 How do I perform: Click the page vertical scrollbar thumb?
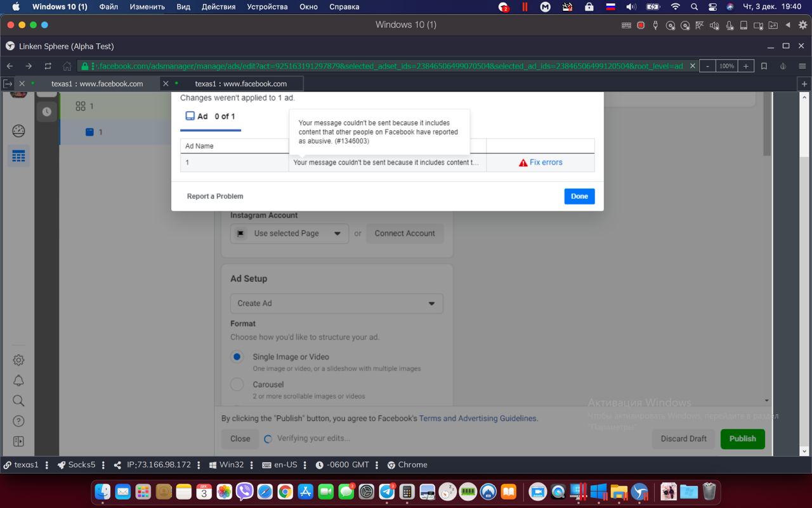[767, 124]
